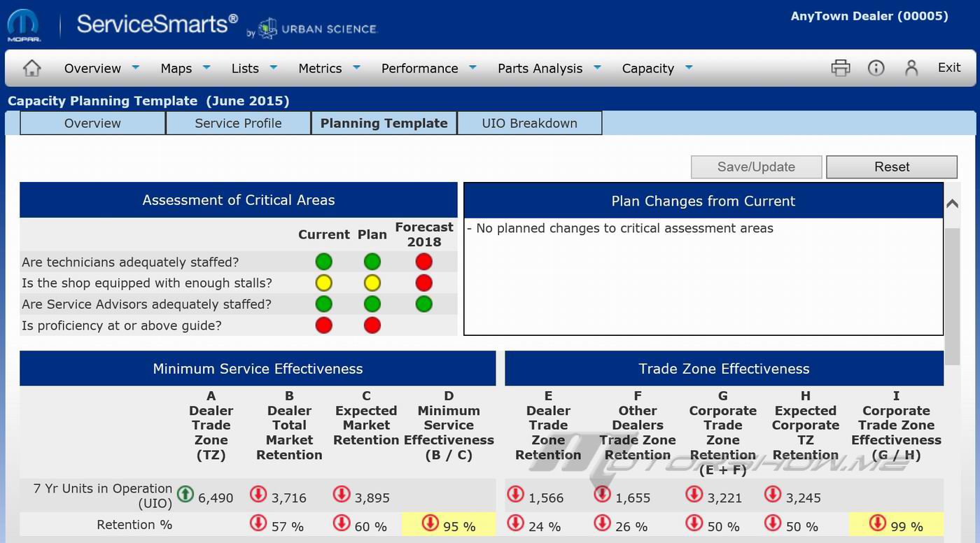The width and height of the screenshot is (980, 543).
Task: Switch to the UIO Breakdown tab
Action: click(x=529, y=123)
